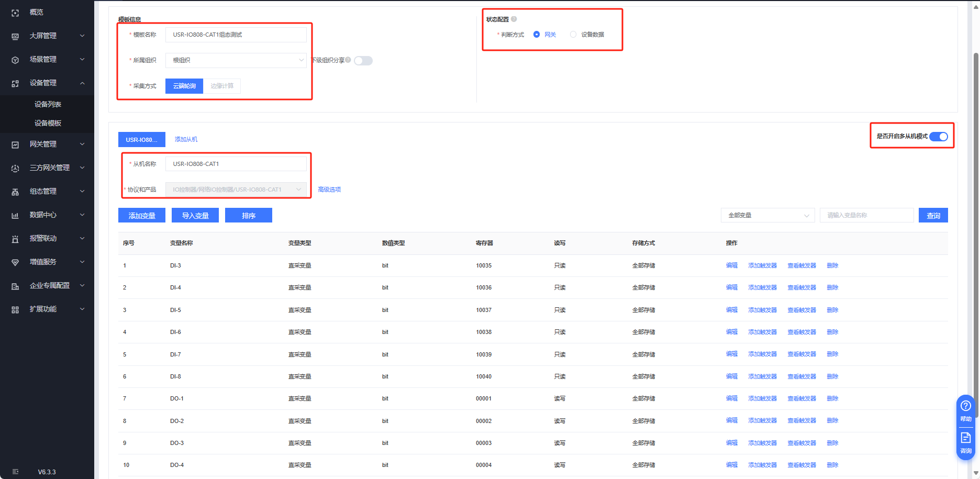
Task: Click the 设备管理 grid icon
Action: tap(15, 83)
